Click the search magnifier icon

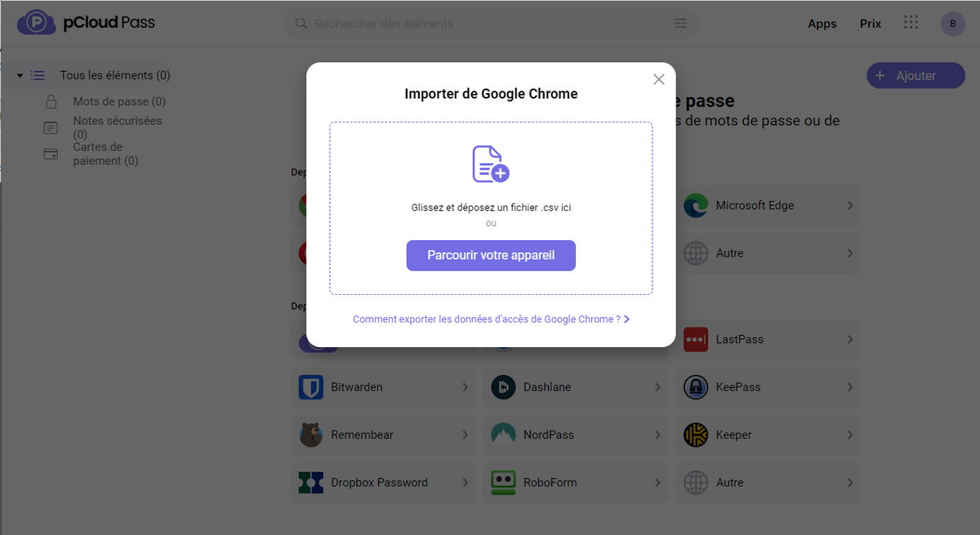pos(301,24)
